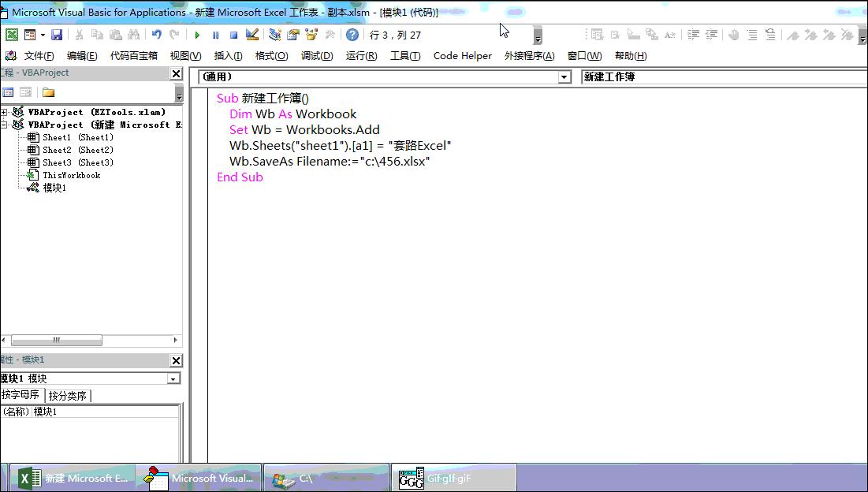Undo the last edit

[x=157, y=35]
